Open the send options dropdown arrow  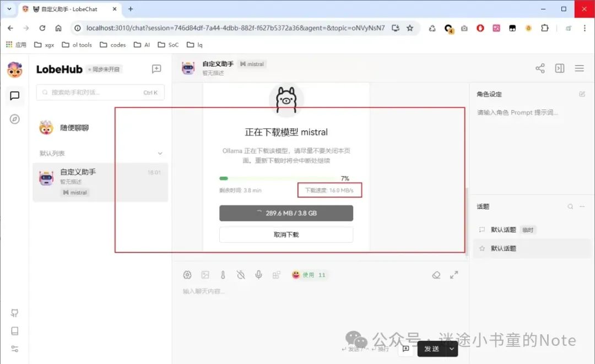click(x=452, y=349)
